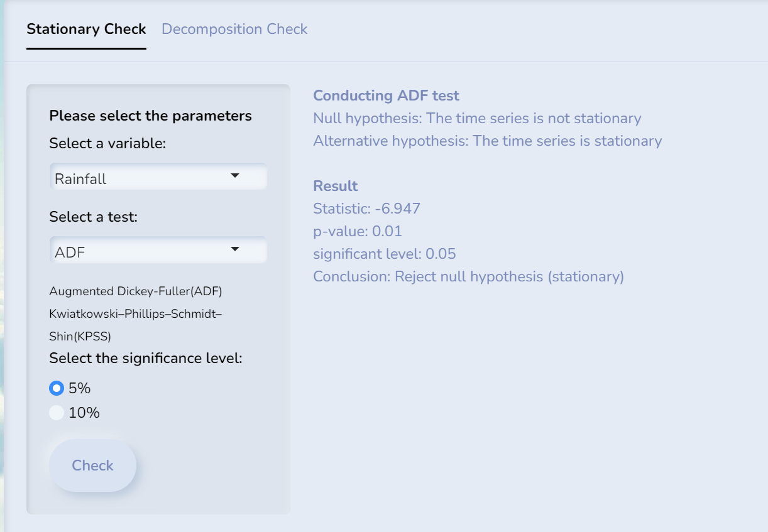Choose the 10% significance level radio button
Image resolution: width=768 pixels, height=532 pixels.
[57, 413]
